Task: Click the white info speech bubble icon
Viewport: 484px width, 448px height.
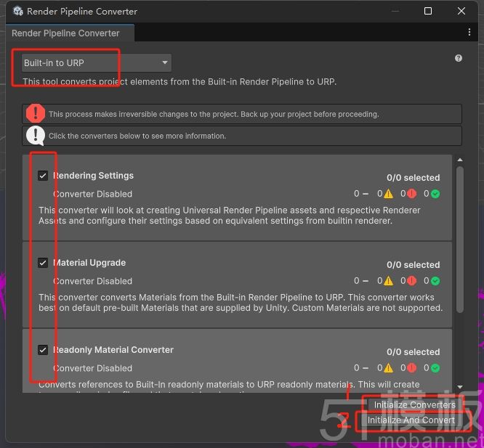Action: pyautogui.click(x=36, y=136)
